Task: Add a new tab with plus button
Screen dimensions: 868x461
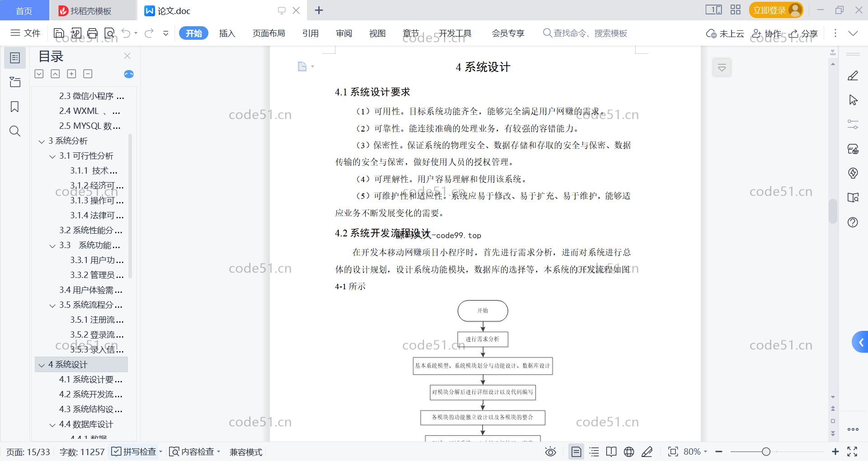Action: tap(319, 10)
